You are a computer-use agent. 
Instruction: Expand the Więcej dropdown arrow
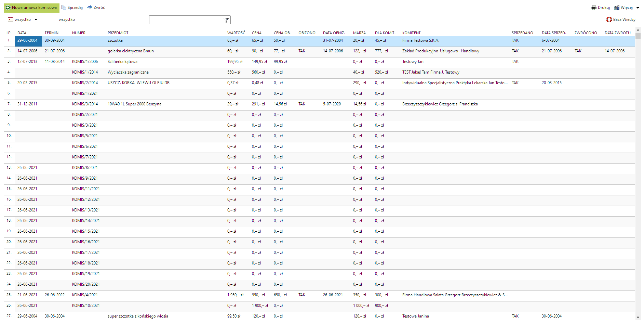(x=638, y=8)
